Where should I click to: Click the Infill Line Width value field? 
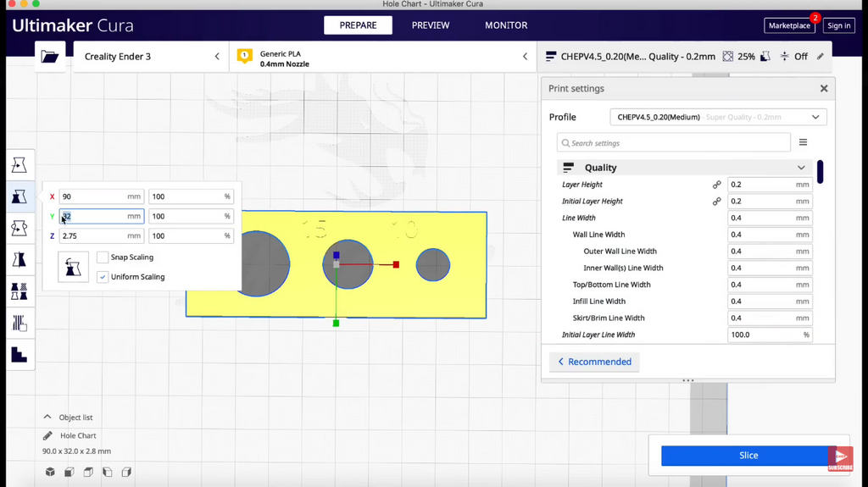770,301
